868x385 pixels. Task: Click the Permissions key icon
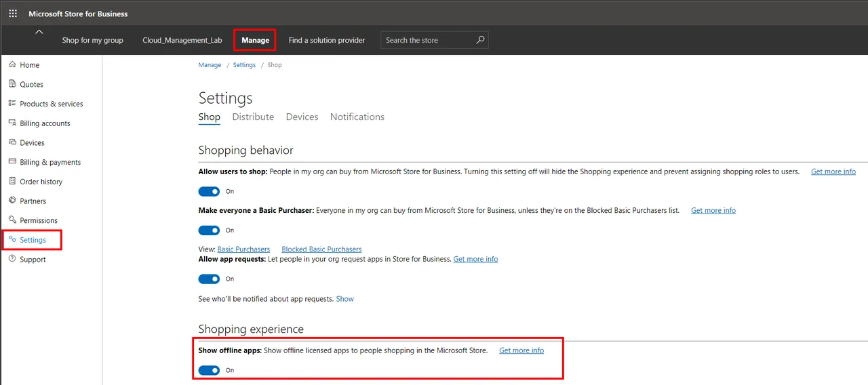tap(12, 220)
